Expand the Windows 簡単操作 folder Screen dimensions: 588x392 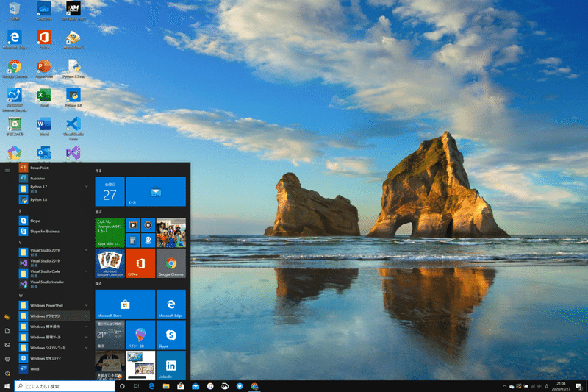tap(54, 327)
